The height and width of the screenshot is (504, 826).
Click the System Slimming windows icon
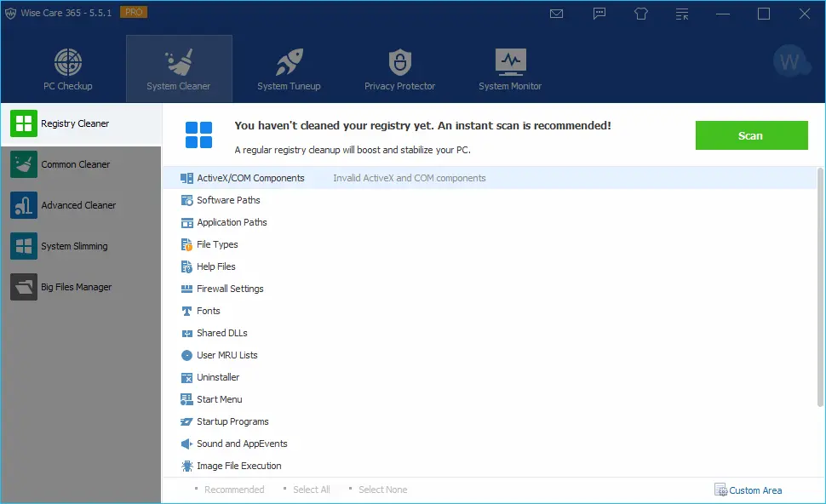point(24,246)
